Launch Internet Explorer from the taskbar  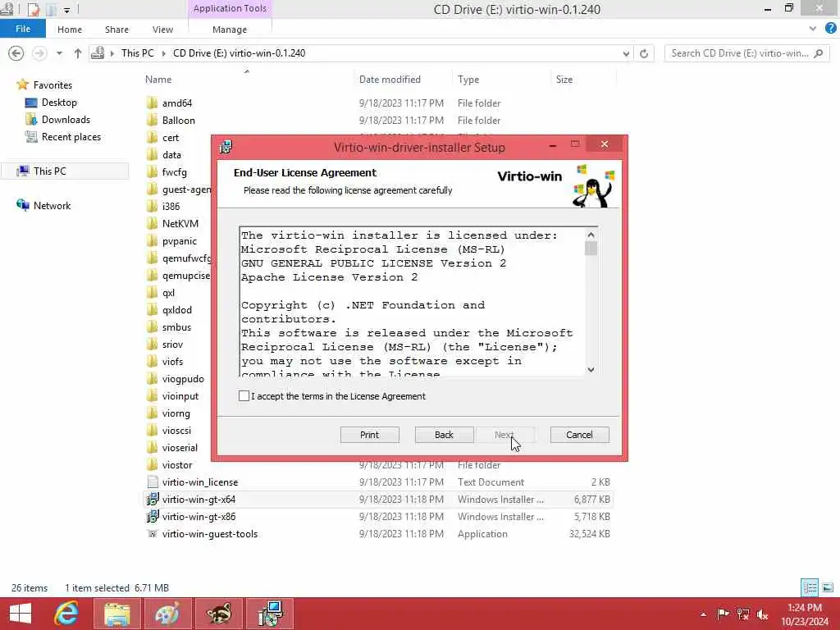point(66,614)
